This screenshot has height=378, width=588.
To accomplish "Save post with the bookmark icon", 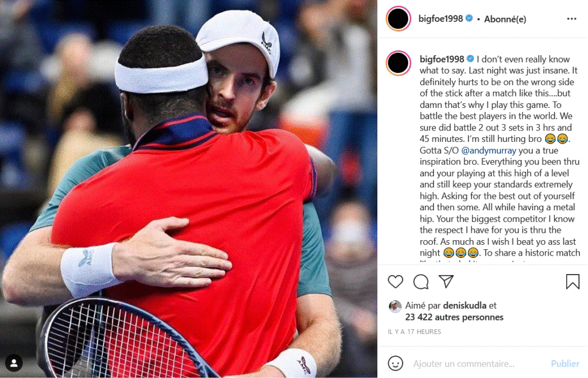I will pyautogui.click(x=572, y=281).
